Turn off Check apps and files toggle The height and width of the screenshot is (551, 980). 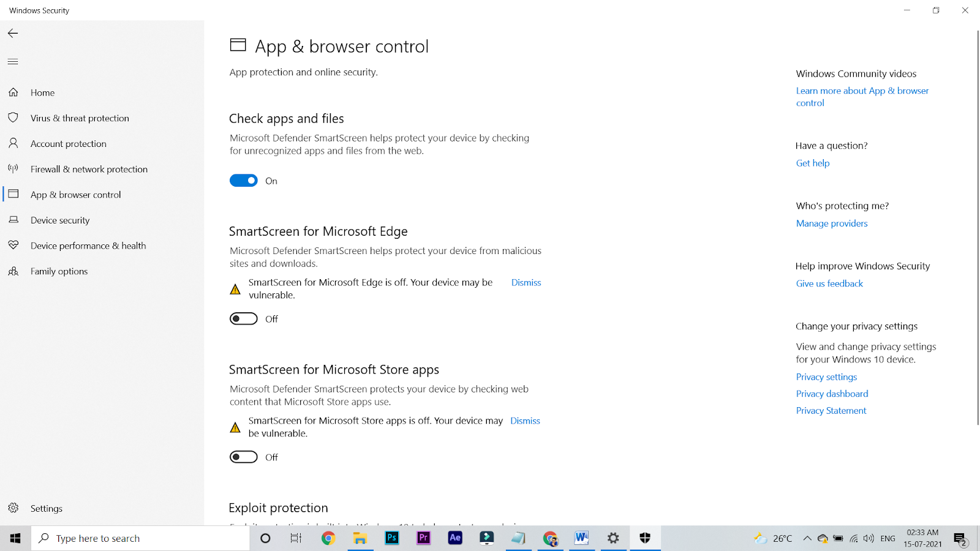point(243,181)
